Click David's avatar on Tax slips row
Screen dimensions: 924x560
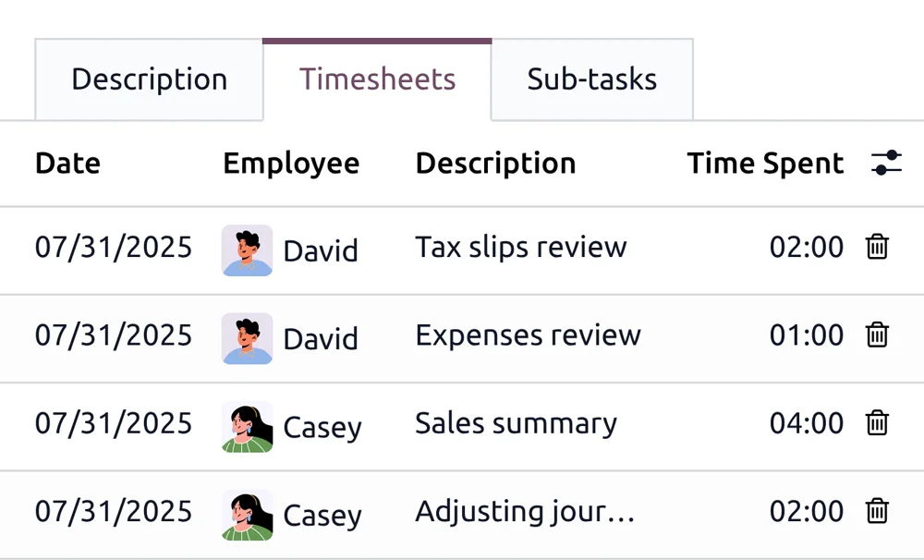click(247, 250)
